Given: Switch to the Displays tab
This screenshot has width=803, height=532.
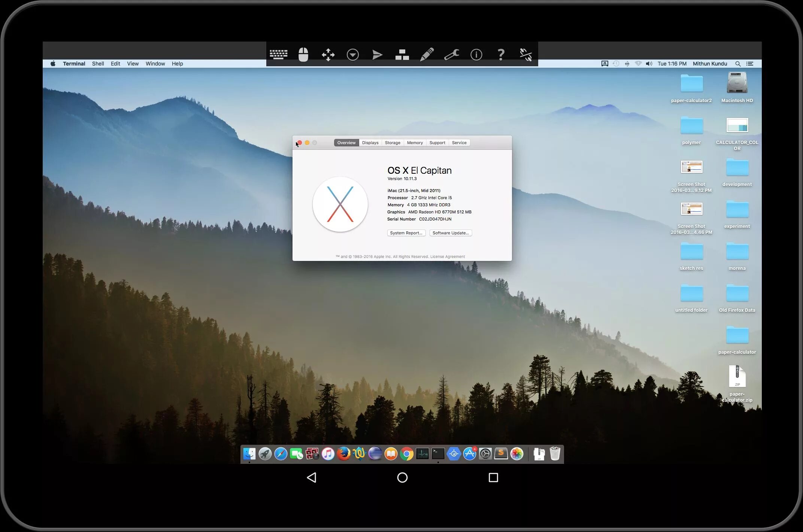Looking at the screenshot, I should tap(370, 143).
